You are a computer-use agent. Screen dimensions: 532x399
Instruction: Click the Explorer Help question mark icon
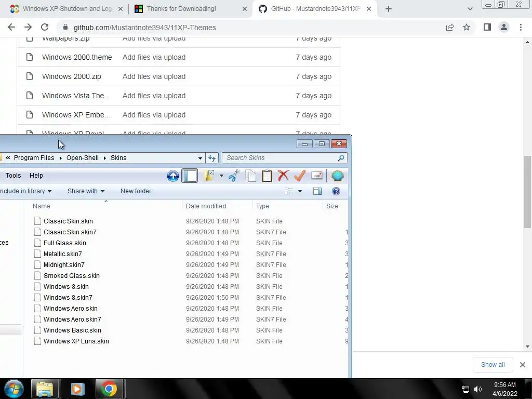(336, 191)
